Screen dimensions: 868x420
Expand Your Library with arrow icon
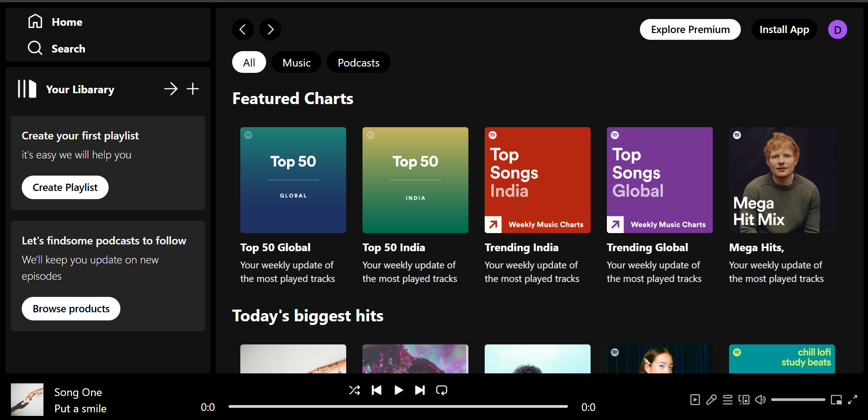(171, 89)
